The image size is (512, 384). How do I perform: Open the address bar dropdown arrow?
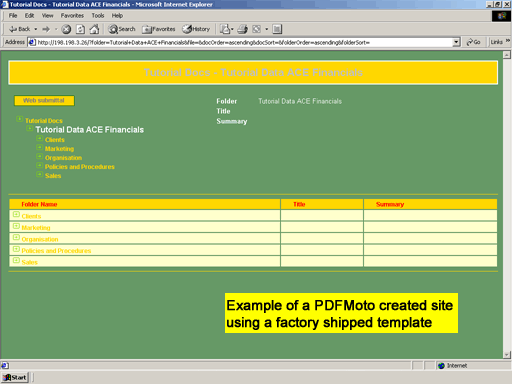(456, 42)
